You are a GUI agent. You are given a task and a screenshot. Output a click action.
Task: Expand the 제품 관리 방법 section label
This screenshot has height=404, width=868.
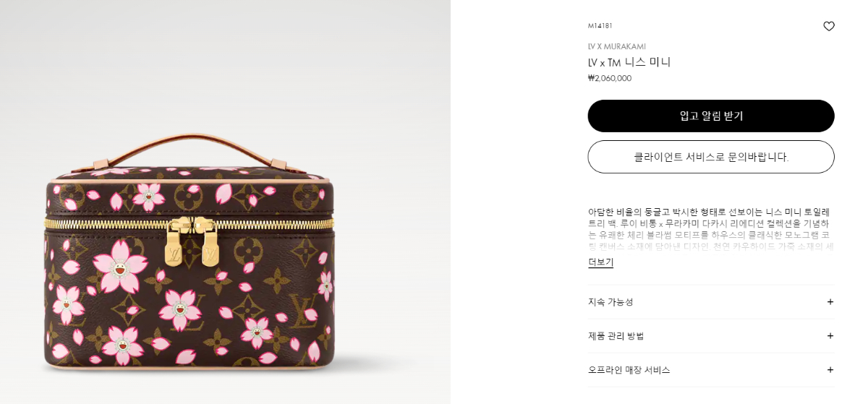[x=616, y=336]
